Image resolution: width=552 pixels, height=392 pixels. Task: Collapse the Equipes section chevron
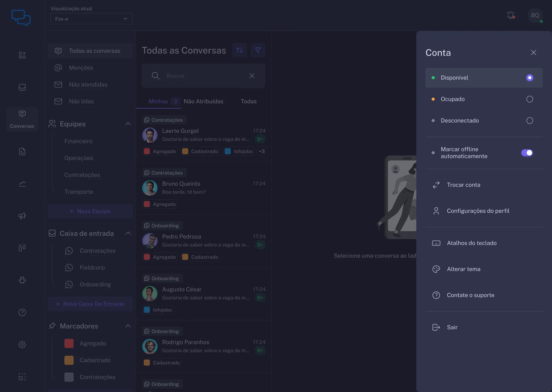coord(128,124)
